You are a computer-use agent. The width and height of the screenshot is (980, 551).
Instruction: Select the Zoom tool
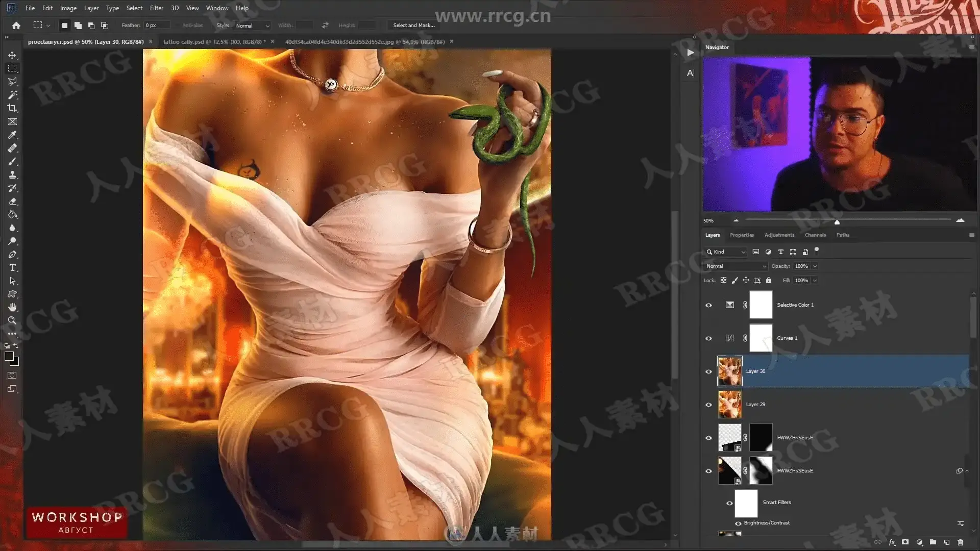tap(12, 320)
